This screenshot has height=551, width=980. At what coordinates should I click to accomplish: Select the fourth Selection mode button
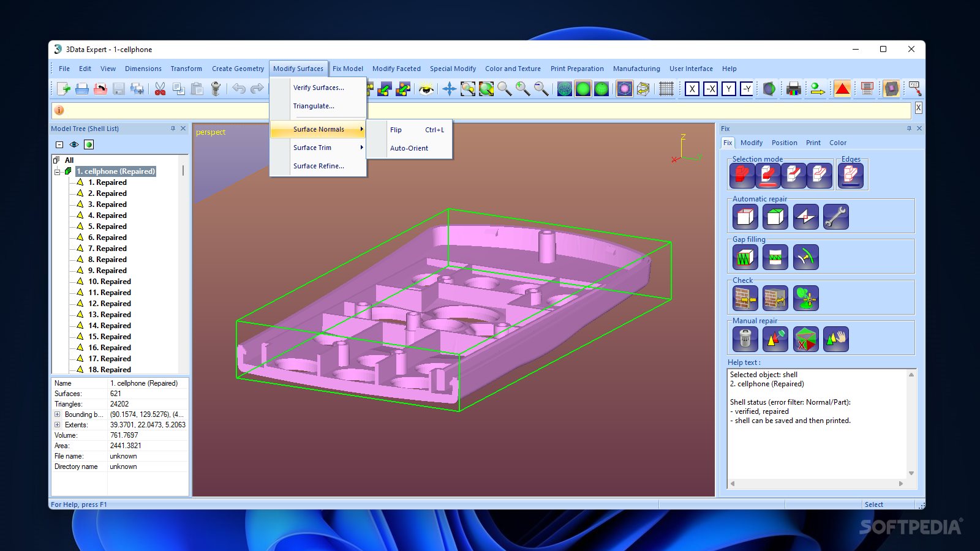pyautogui.click(x=819, y=176)
